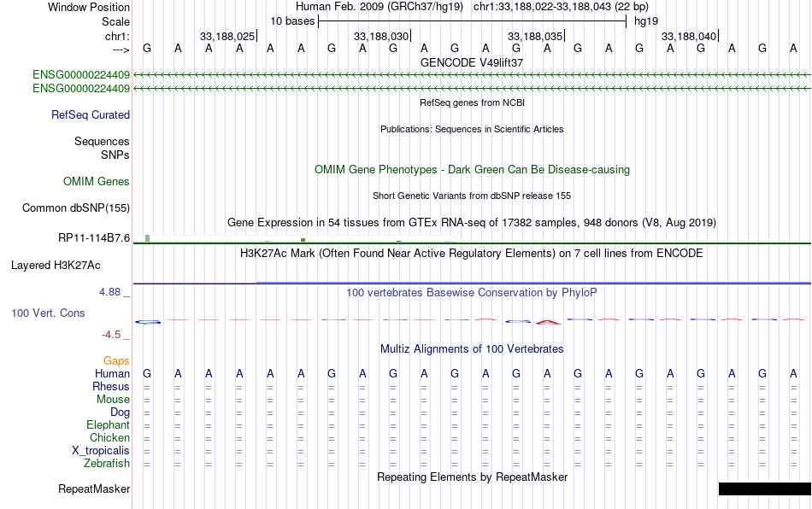
Task: Open Short Genetic Variants from dbSNP release 155 title
Action: coord(472,196)
